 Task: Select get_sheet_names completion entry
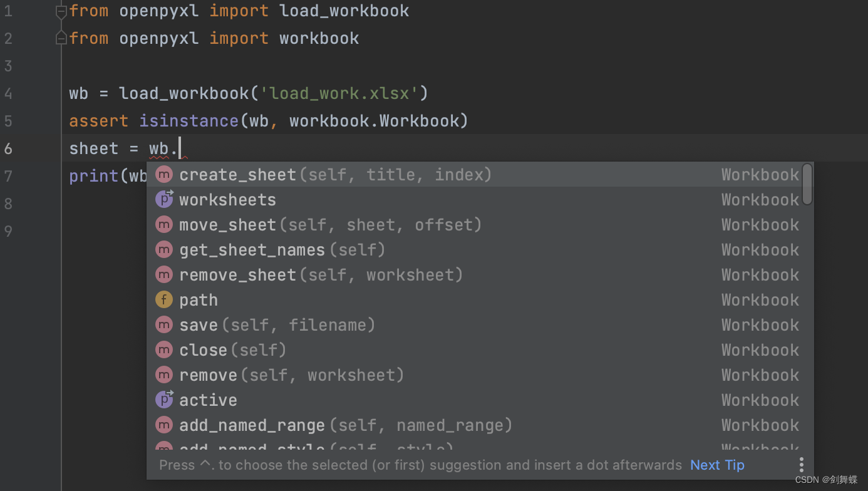(474, 250)
